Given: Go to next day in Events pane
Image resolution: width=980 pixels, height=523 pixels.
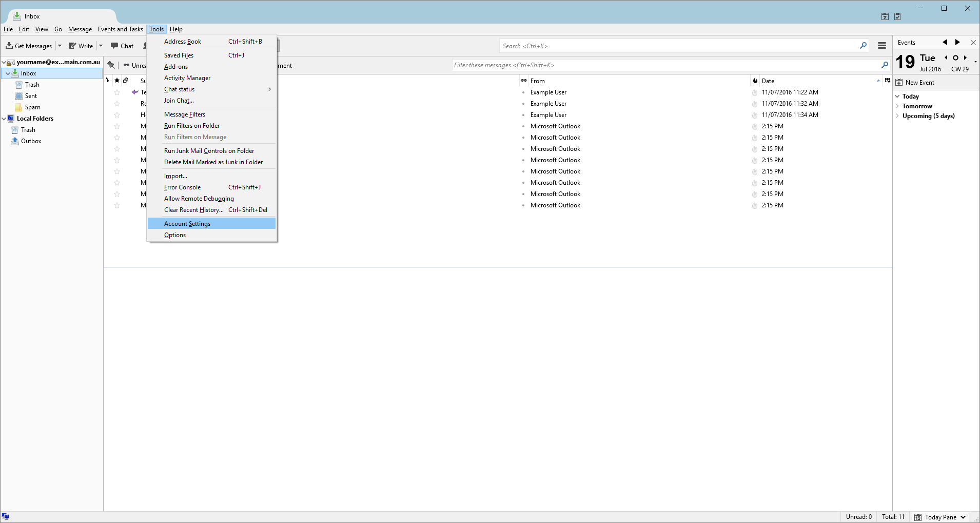Looking at the screenshot, I should pyautogui.click(x=965, y=58).
